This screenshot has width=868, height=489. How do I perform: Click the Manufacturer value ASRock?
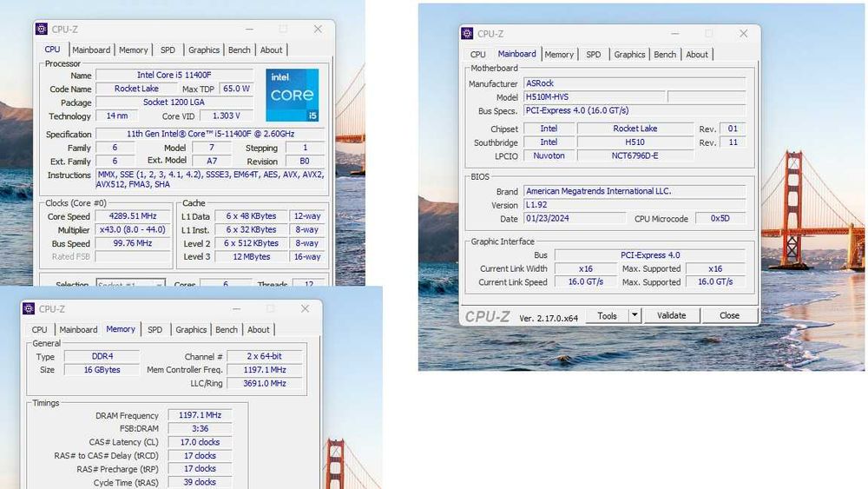click(x=635, y=83)
